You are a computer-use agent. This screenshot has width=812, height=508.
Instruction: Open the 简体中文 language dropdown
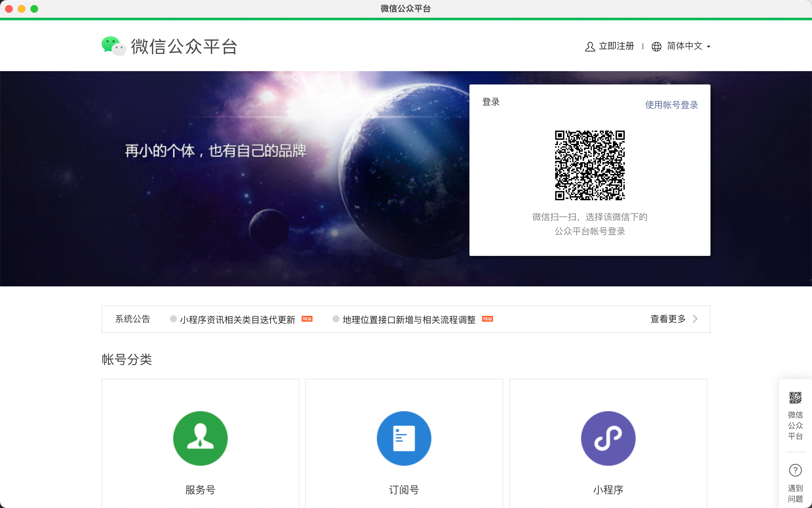pyautogui.click(x=688, y=46)
